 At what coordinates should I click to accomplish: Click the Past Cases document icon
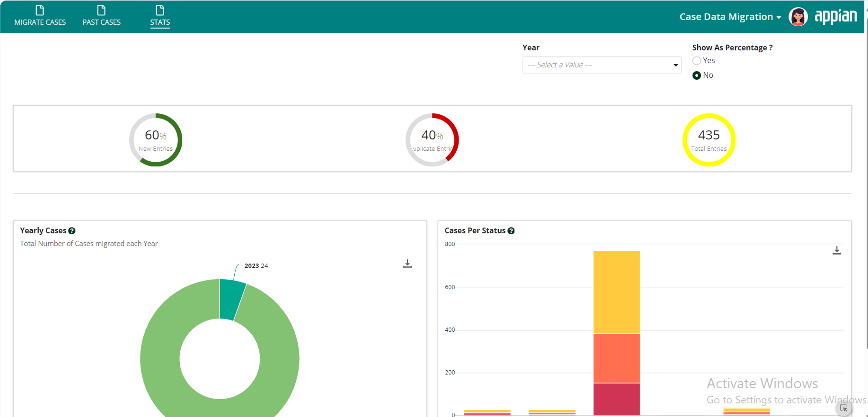click(x=101, y=10)
